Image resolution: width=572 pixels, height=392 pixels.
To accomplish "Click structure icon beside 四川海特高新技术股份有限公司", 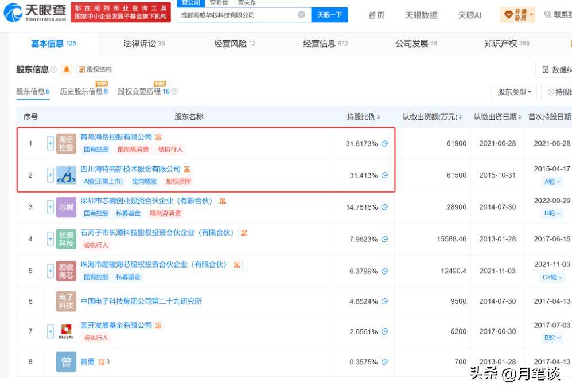I will click(x=187, y=169).
